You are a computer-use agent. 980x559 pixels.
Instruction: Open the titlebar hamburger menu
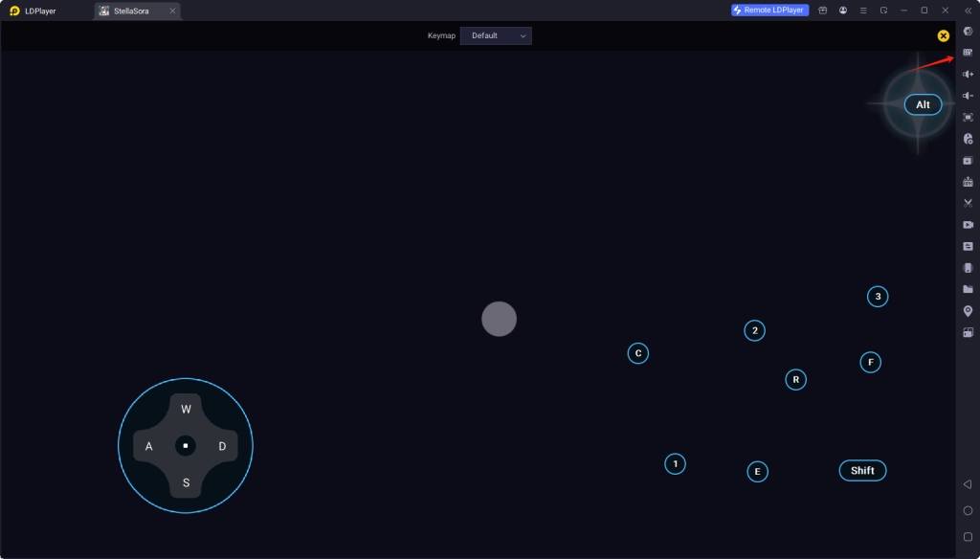[863, 11]
